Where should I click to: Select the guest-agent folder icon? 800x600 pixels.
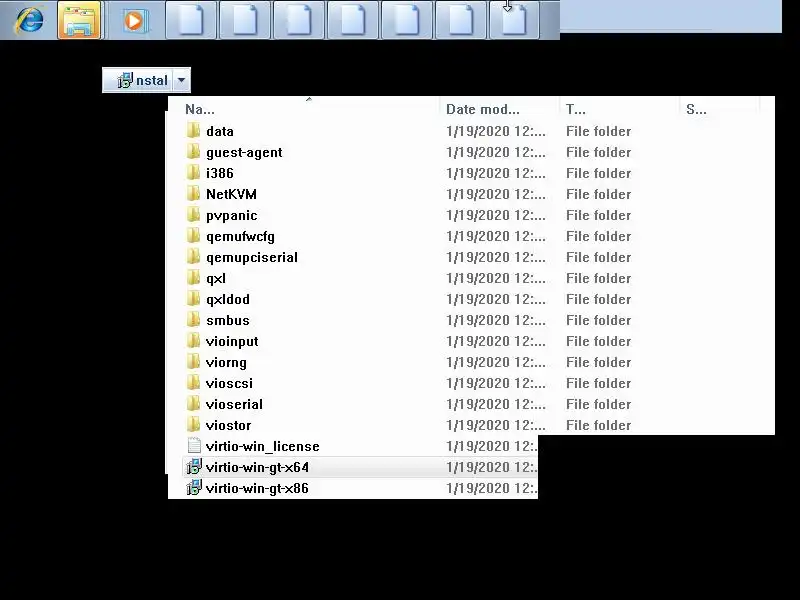coord(193,152)
